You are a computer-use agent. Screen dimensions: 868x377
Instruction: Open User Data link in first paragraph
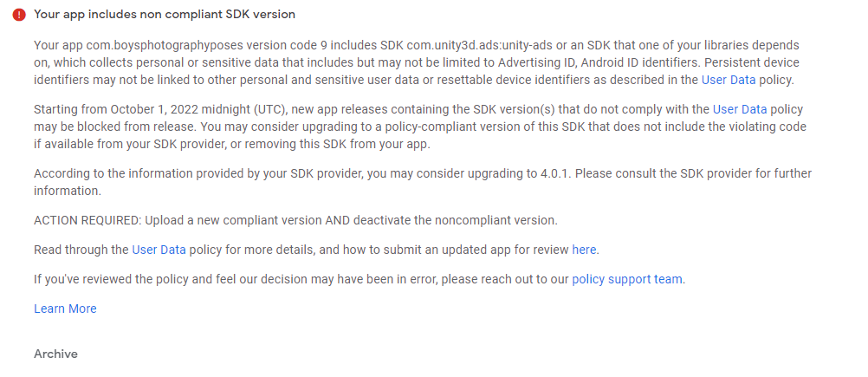coord(729,80)
